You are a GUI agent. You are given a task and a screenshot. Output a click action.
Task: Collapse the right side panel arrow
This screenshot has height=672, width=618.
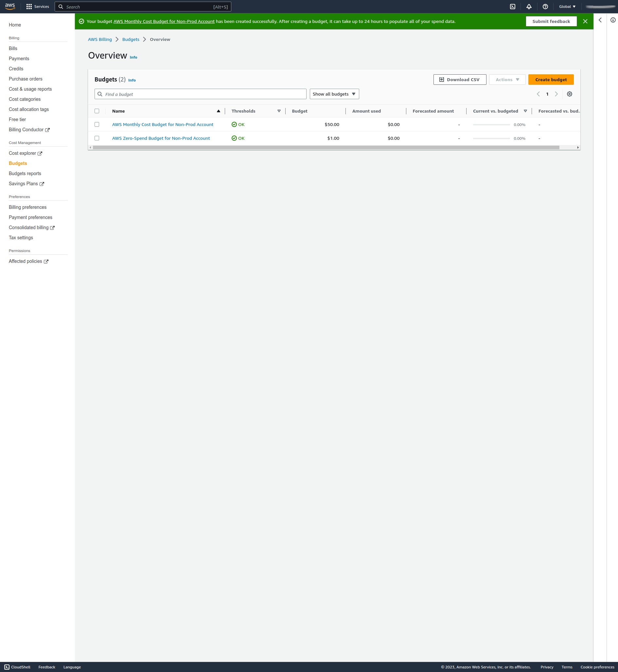[x=600, y=20]
